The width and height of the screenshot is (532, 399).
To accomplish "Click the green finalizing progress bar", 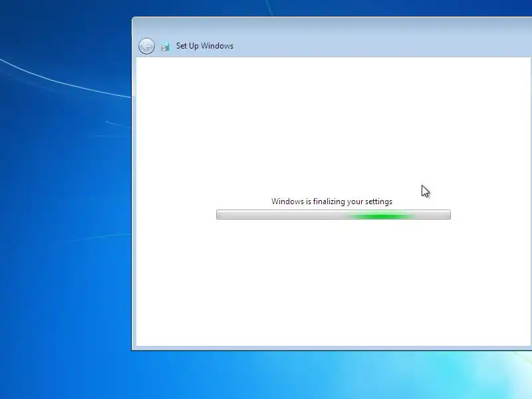I will tap(334, 214).
